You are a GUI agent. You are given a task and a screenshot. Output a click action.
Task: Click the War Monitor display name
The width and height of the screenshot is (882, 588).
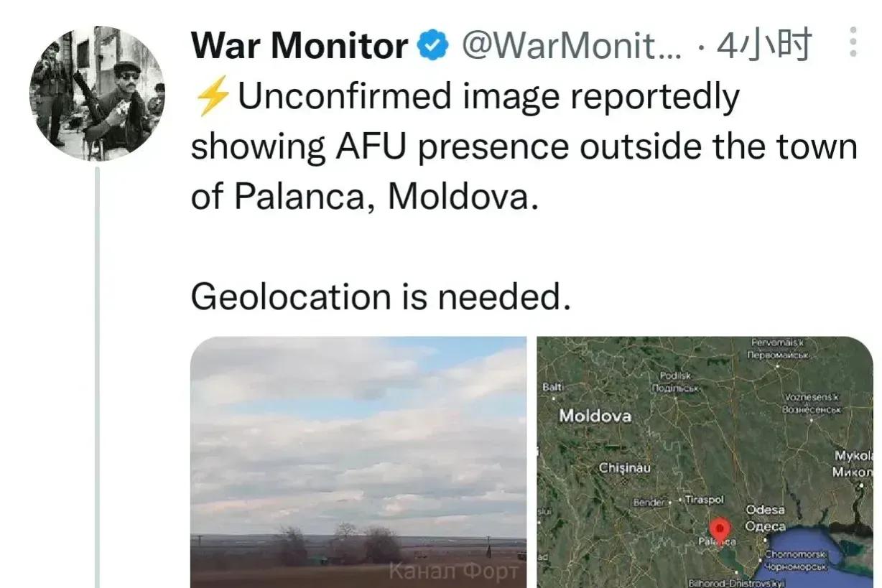pyautogui.click(x=300, y=47)
